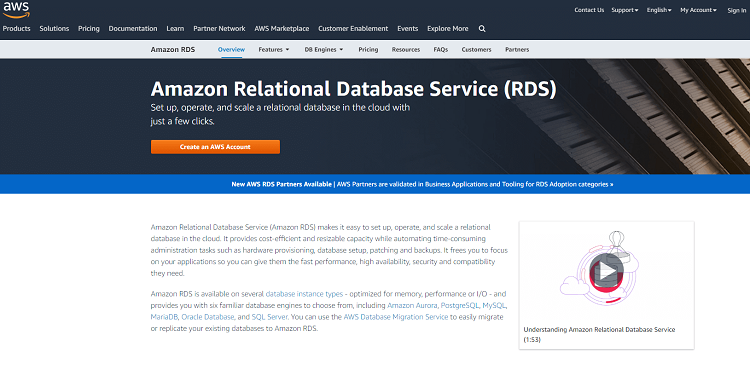
Task: Follow AWS Database Migration Service link
Action: point(396,316)
